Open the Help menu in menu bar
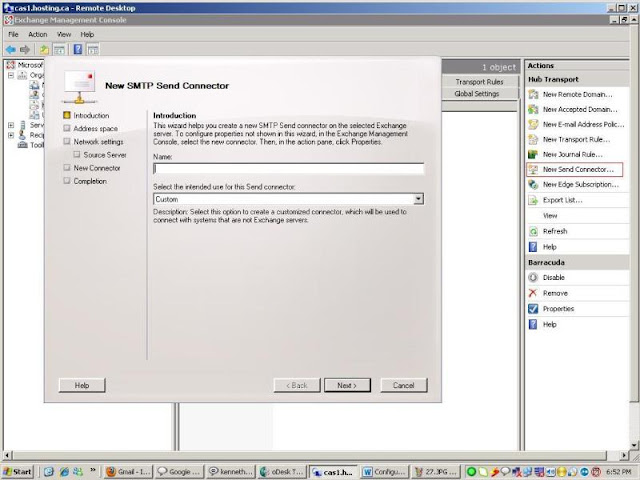The image size is (640, 480). pos(87,35)
